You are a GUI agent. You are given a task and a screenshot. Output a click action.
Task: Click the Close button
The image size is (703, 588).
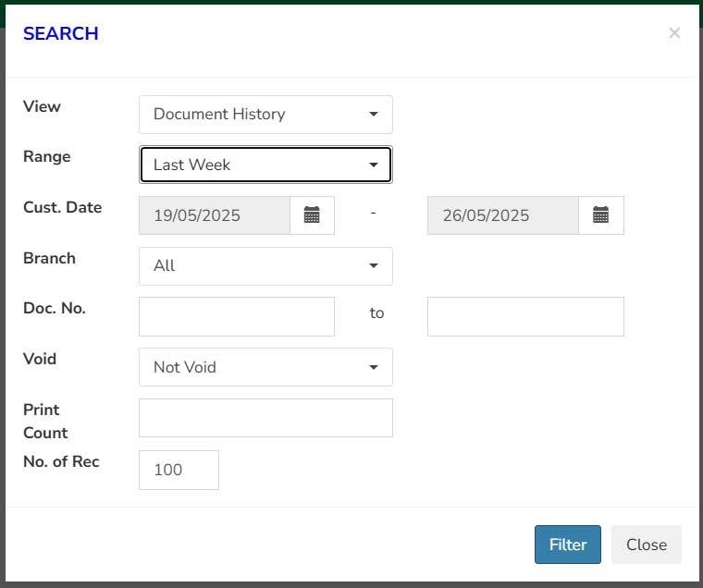click(646, 545)
